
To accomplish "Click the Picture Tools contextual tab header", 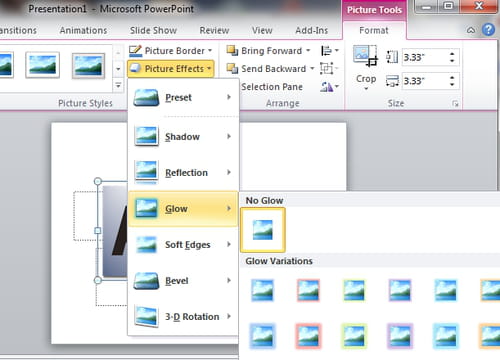I will pos(374,10).
